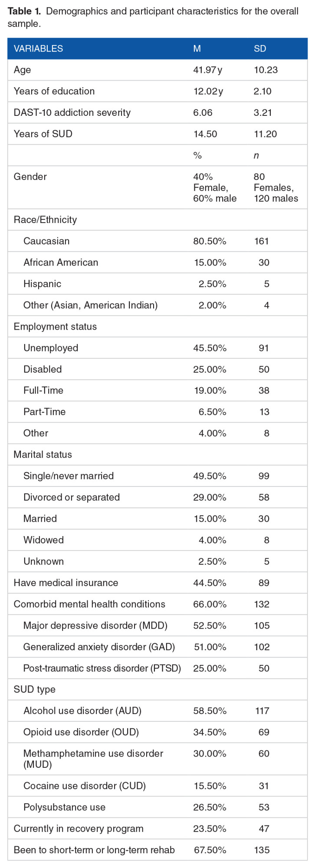Select the Years of SUD row label

tap(43, 134)
